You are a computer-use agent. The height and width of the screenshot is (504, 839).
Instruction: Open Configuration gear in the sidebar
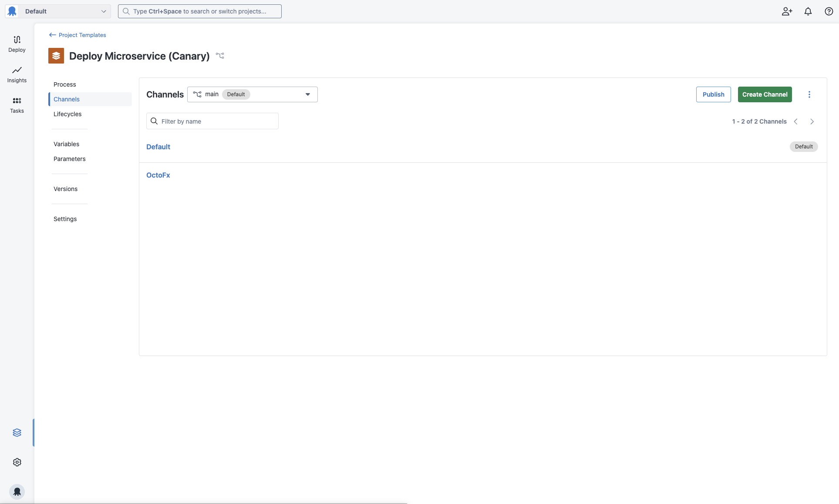pyautogui.click(x=17, y=462)
